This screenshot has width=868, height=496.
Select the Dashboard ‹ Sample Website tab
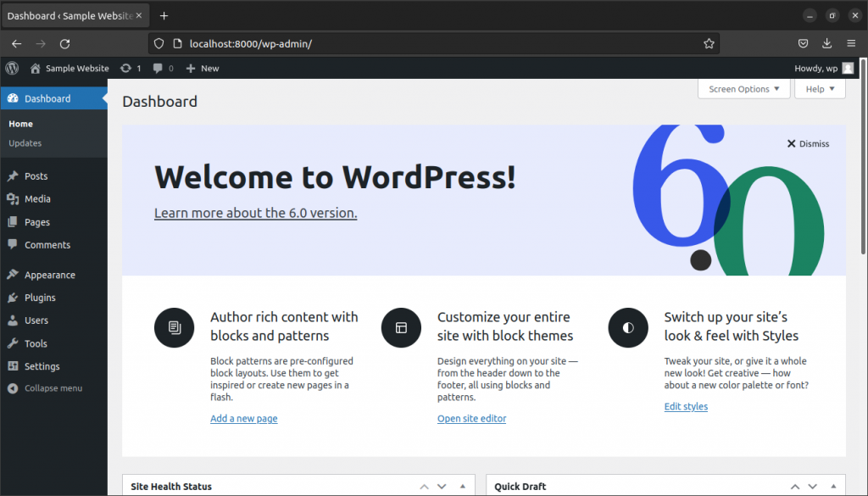pos(75,15)
